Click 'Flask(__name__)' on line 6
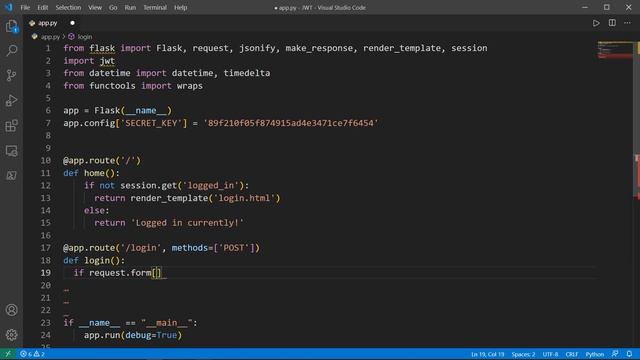Image resolution: width=640 pixels, height=360 pixels. [x=133, y=111]
